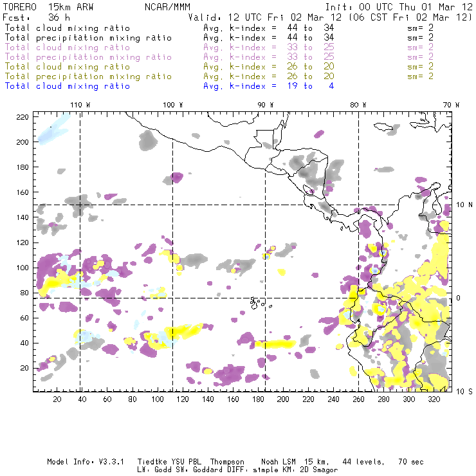Click the "Thompson" microphysics label
This screenshot has width=476, height=476.
click(x=227, y=462)
